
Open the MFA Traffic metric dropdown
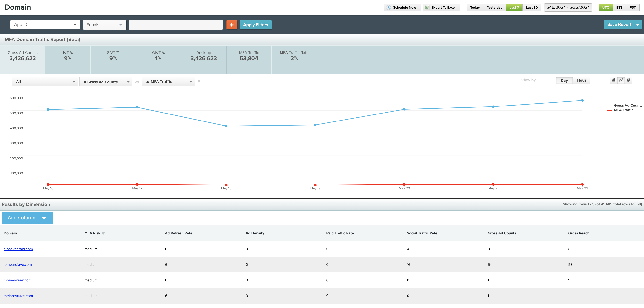click(168, 81)
